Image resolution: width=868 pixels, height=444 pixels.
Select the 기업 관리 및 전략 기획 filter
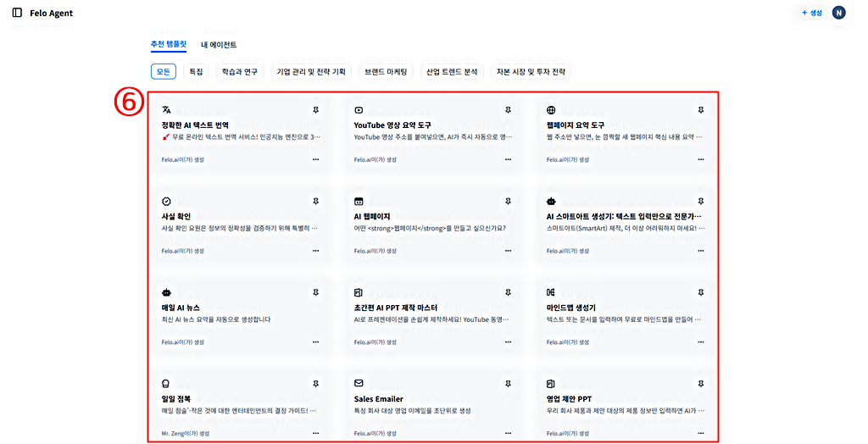311,71
